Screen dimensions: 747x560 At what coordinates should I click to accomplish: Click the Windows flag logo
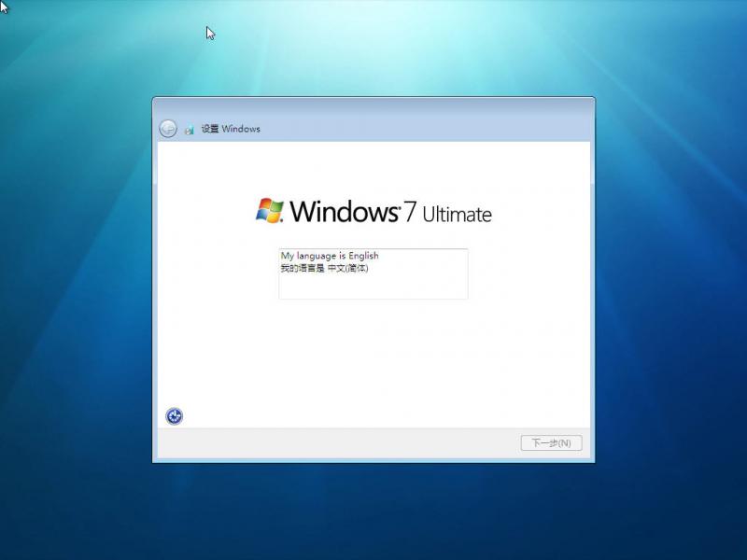point(270,211)
